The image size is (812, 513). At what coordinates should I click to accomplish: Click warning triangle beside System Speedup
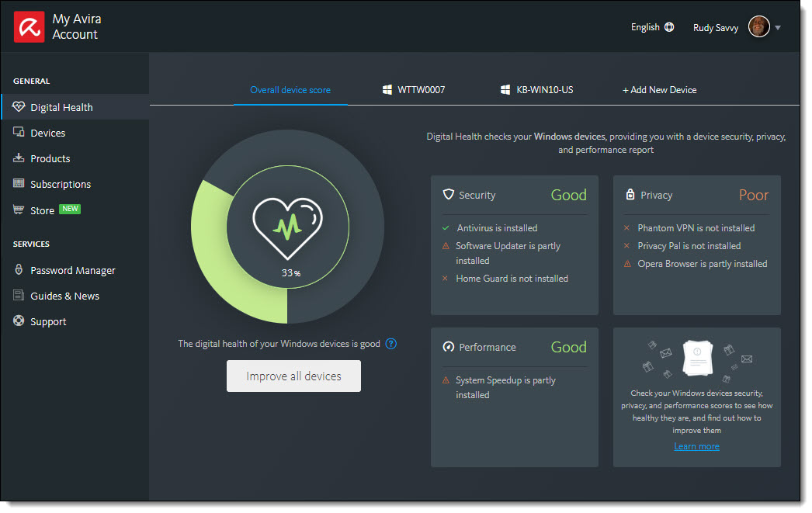point(446,380)
